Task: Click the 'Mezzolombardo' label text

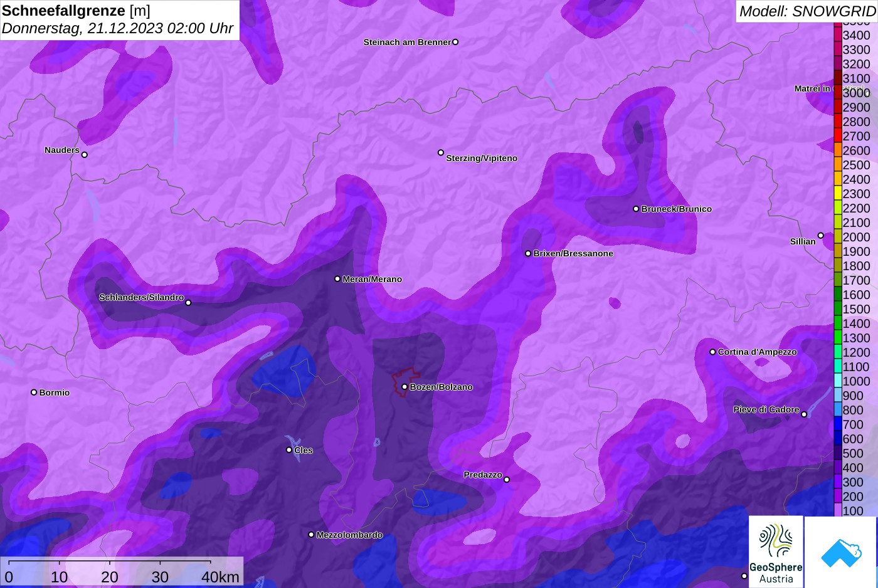Action: point(349,535)
